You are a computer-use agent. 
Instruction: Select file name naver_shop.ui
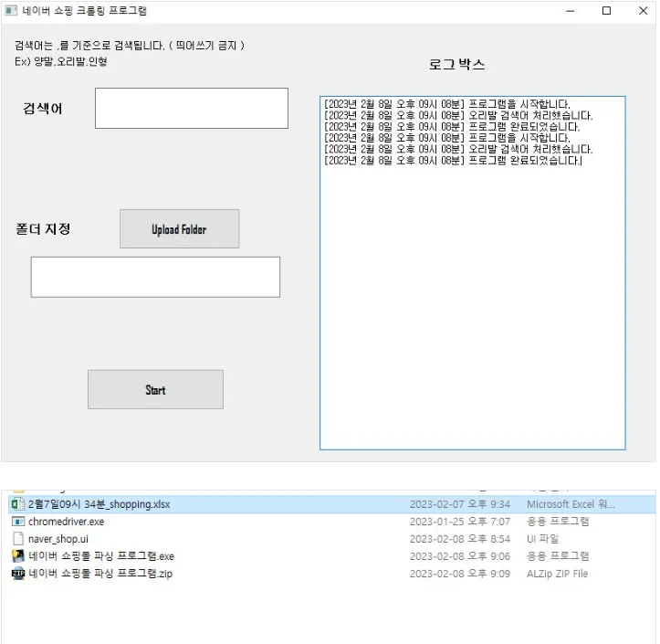[x=58, y=539]
